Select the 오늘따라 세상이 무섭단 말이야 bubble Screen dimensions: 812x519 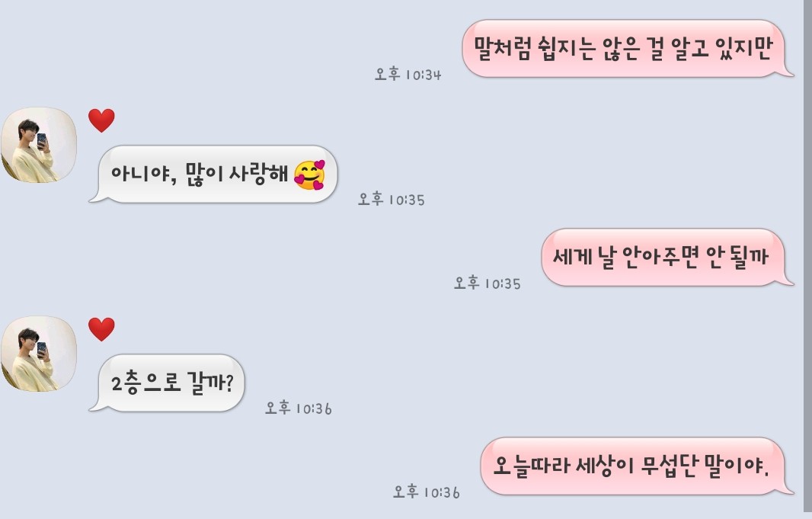click(637, 466)
